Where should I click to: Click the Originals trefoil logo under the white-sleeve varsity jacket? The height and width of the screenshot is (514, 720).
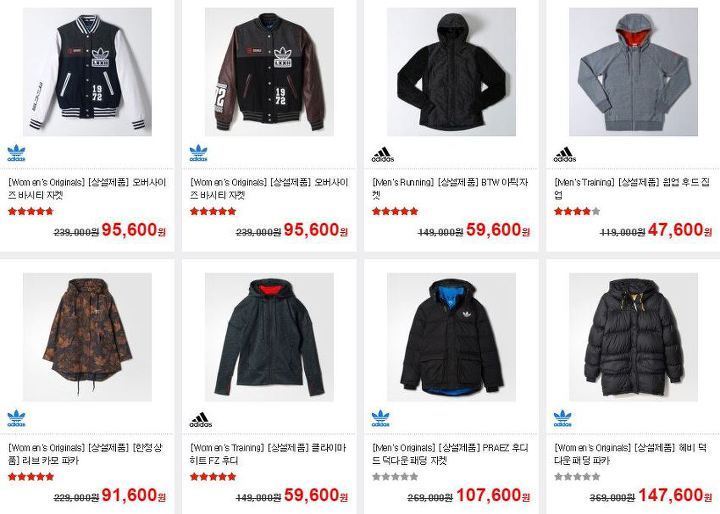pyautogui.click(x=17, y=153)
